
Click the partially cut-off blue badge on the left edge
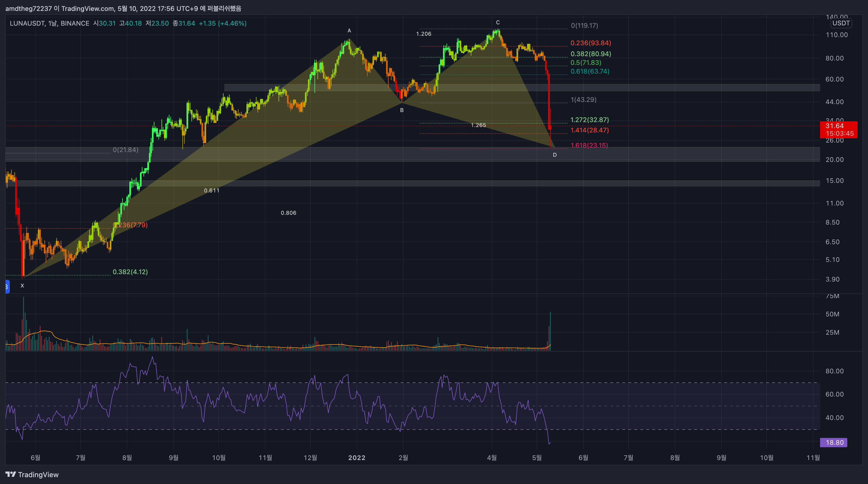(7, 287)
